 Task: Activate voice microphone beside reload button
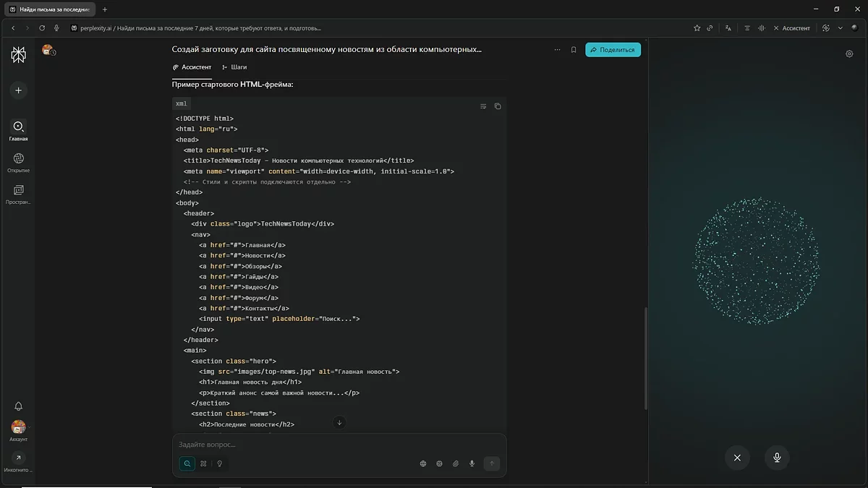(56, 28)
